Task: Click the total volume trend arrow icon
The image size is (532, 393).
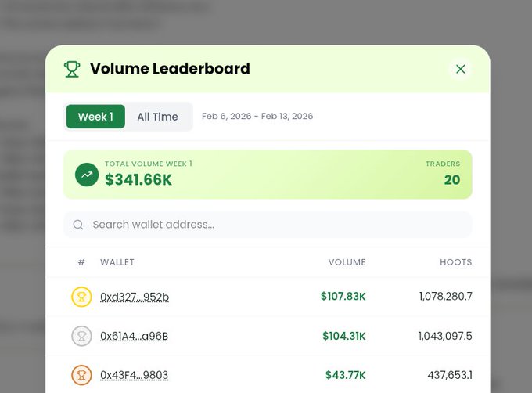Action: tap(87, 175)
